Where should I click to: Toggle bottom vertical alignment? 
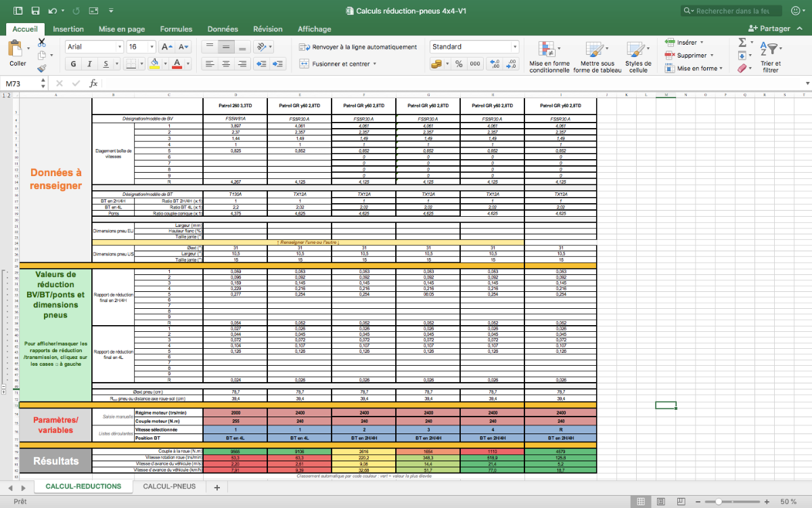tap(243, 47)
